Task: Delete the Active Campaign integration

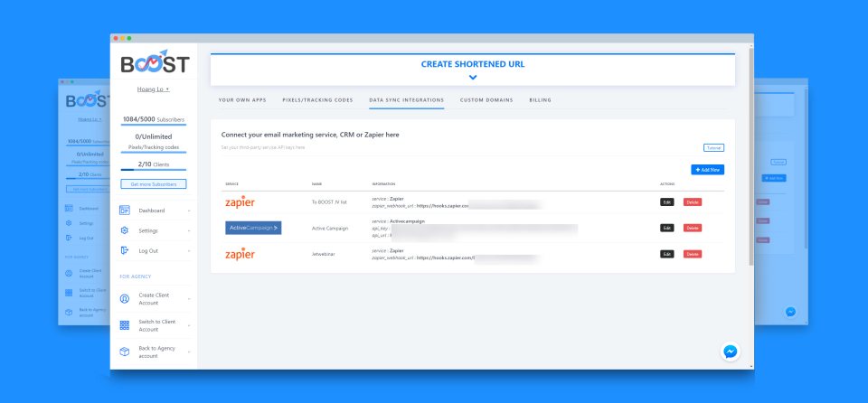Action: click(693, 228)
